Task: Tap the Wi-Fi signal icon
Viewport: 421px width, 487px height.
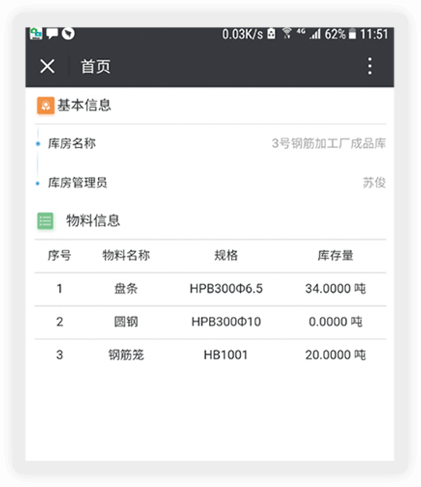Action: 286,33
